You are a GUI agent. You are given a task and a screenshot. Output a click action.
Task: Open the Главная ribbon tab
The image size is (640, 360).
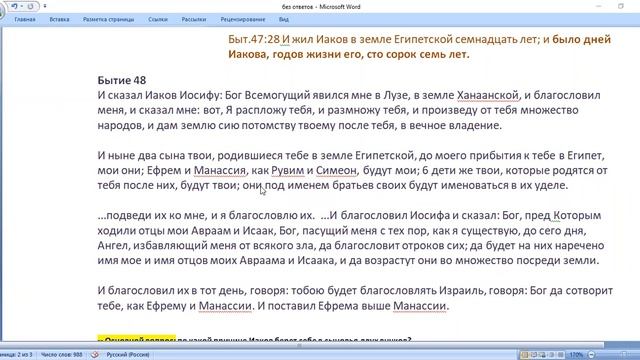pos(24,19)
